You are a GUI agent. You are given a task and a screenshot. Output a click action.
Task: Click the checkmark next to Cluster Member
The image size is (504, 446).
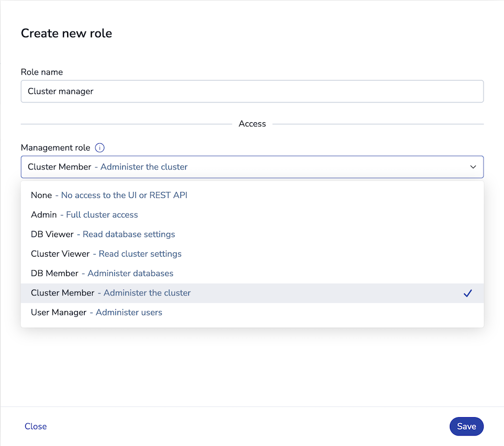(467, 293)
